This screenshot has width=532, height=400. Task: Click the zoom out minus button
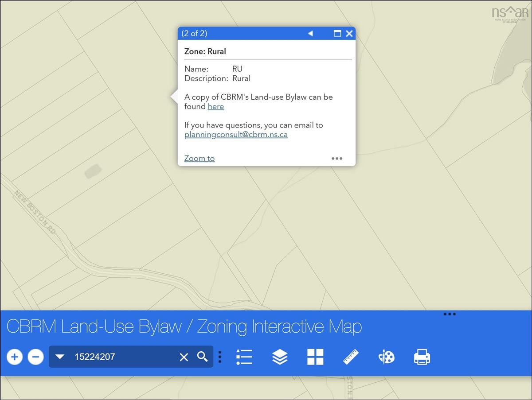(36, 357)
